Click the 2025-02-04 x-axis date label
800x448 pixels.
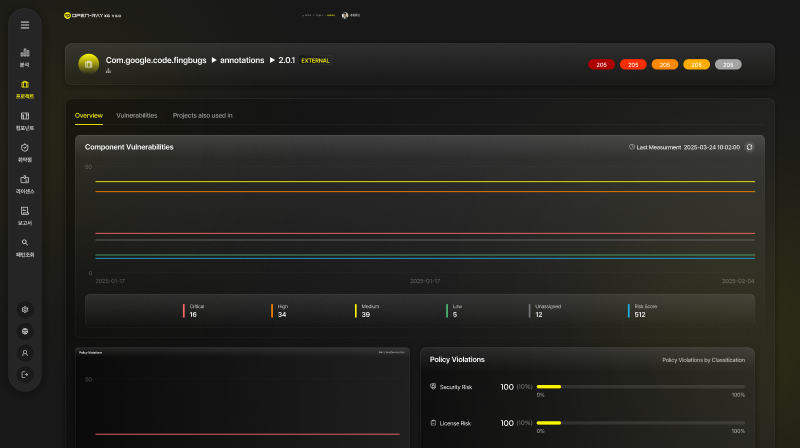pos(738,281)
